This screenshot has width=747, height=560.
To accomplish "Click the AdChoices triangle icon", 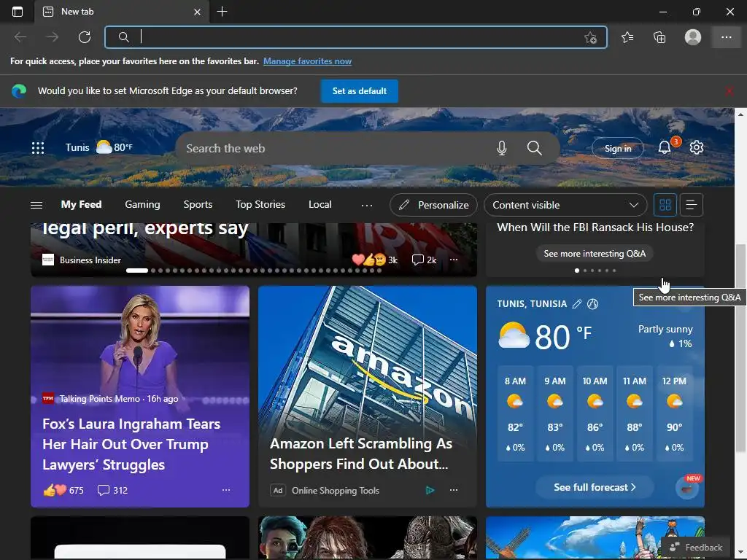I will [x=430, y=490].
